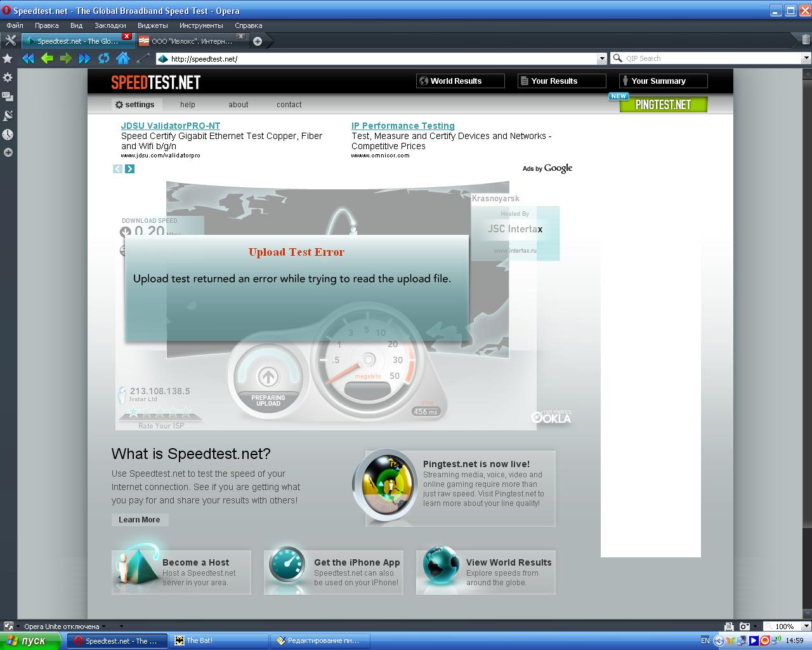Go to the Home page

[x=123, y=58]
